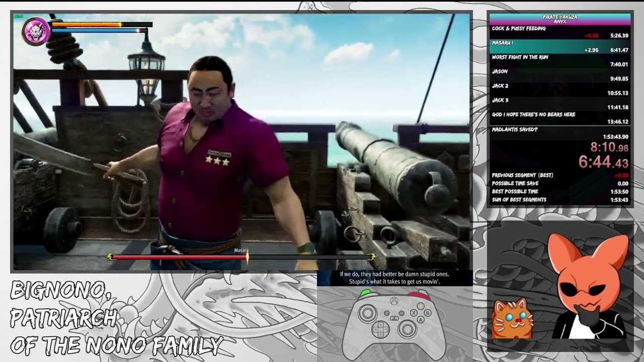Click the controller overlay's left thumbstick

(368, 314)
